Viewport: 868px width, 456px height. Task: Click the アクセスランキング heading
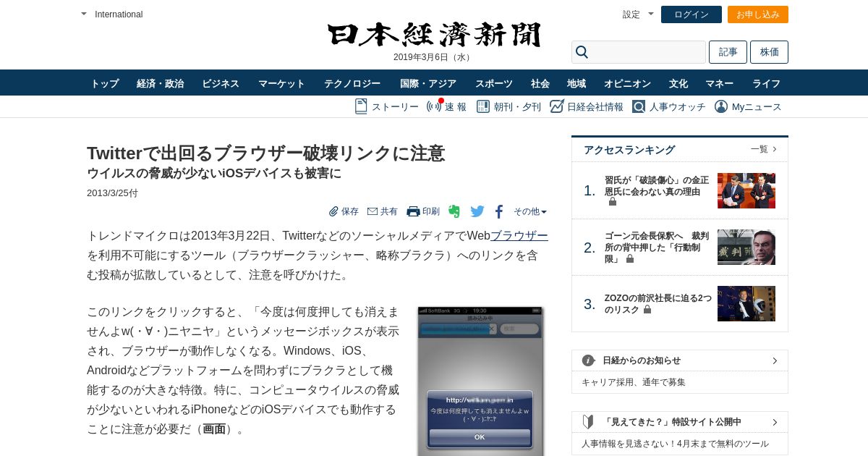(x=629, y=150)
